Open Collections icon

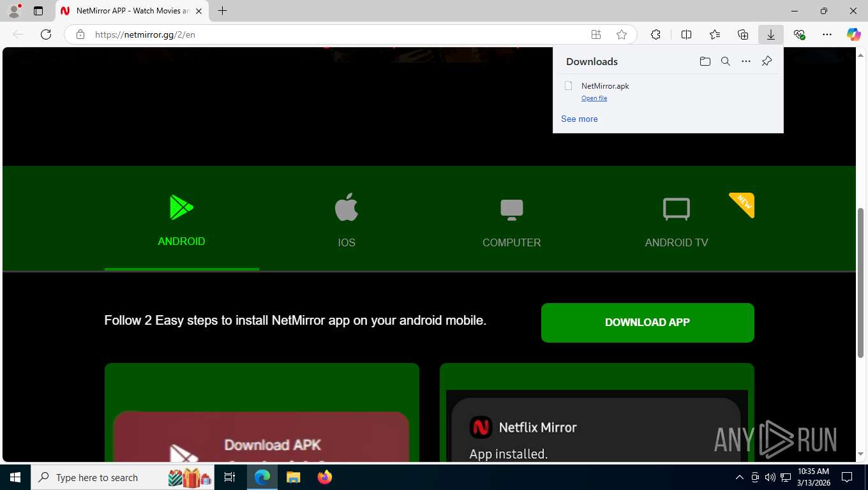(x=743, y=34)
